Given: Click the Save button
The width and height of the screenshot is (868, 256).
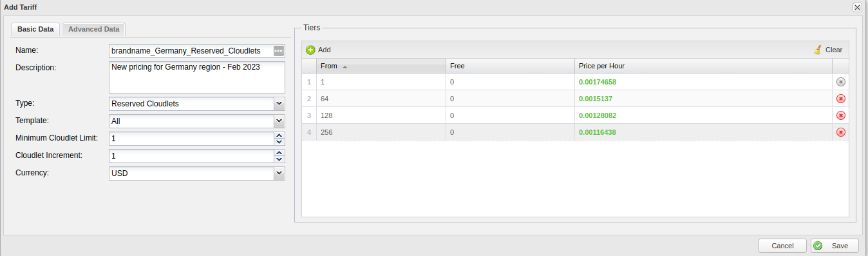Looking at the screenshot, I should 835,246.
